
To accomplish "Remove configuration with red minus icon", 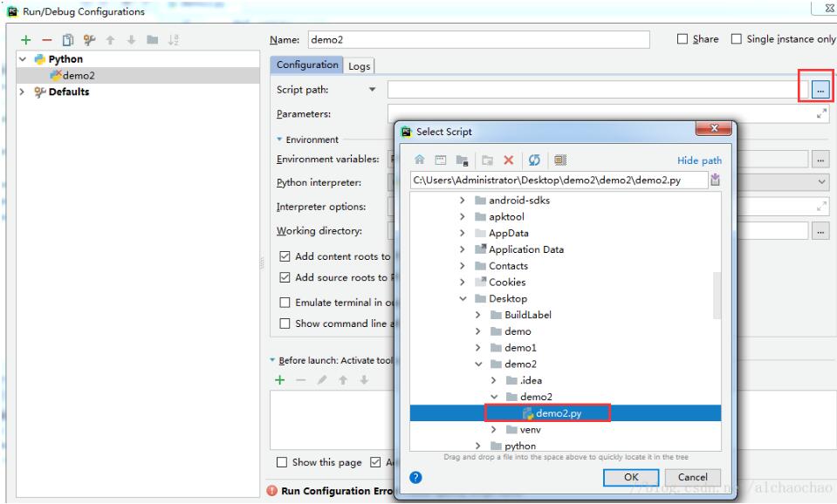I will click(47, 40).
